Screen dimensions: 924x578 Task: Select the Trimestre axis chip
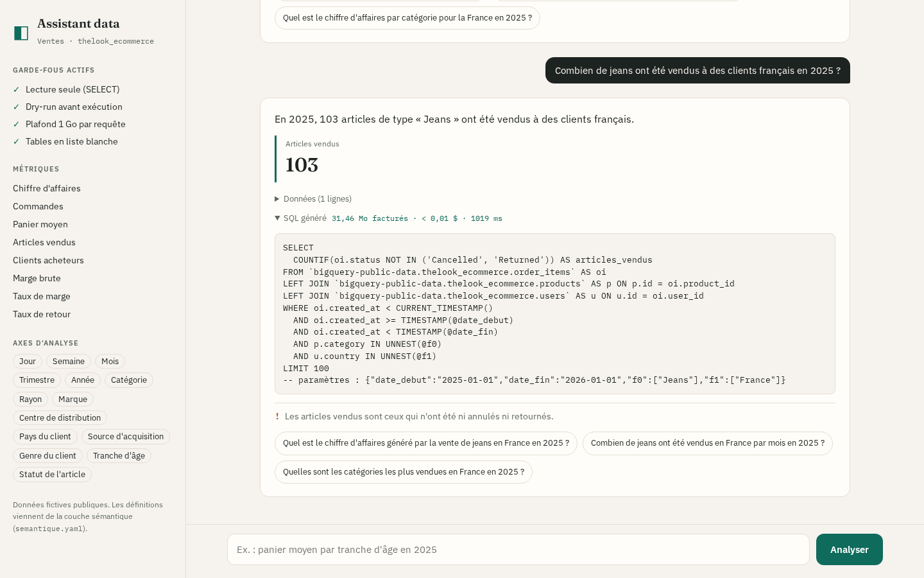(x=37, y=380)
